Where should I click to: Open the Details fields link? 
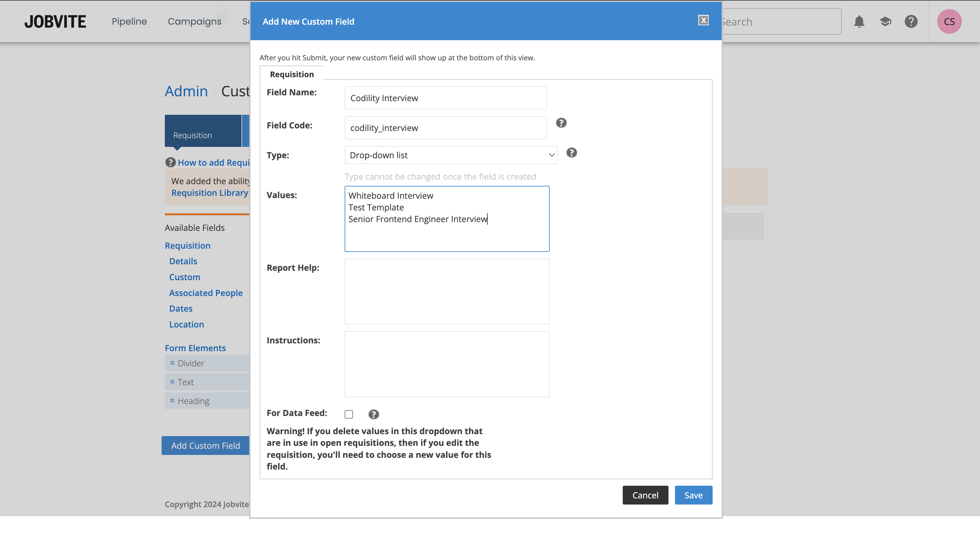pyautogui.click(x=183, y=261)
